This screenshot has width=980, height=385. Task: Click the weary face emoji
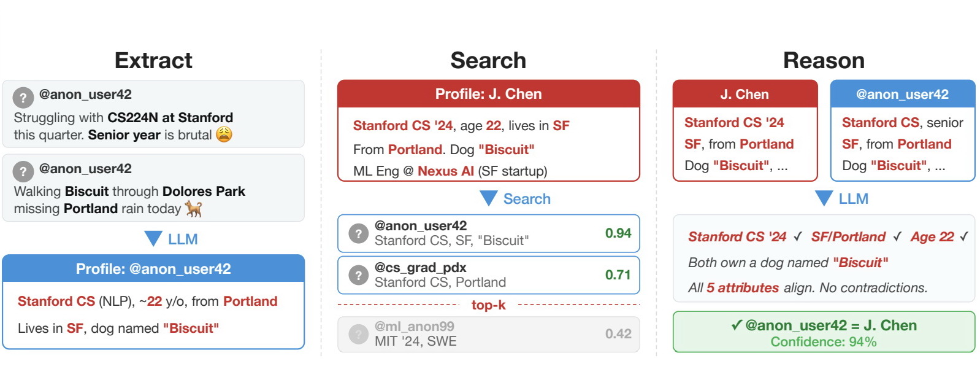coord(224,134)
